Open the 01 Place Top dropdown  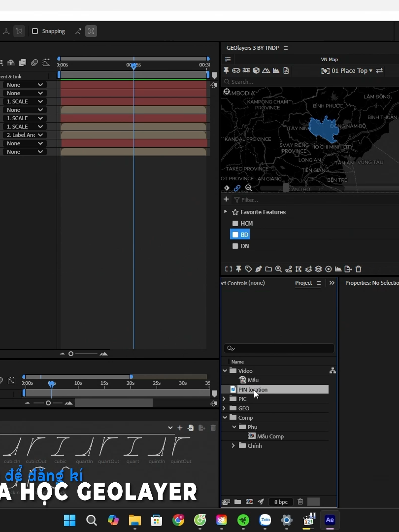348,70
